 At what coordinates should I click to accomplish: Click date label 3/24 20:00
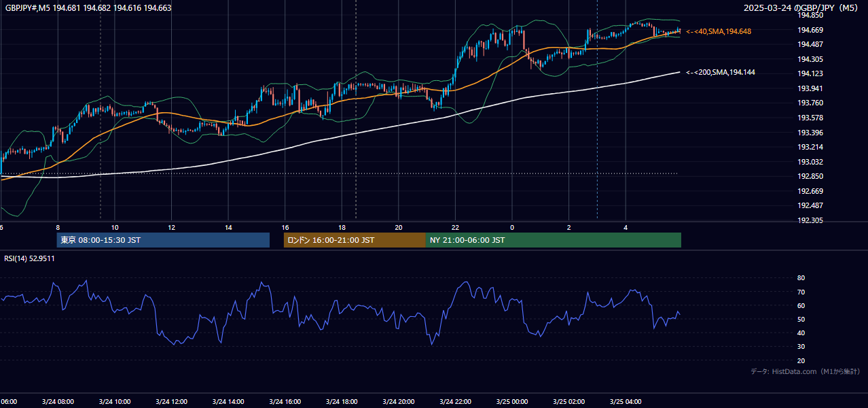point(399,402)
